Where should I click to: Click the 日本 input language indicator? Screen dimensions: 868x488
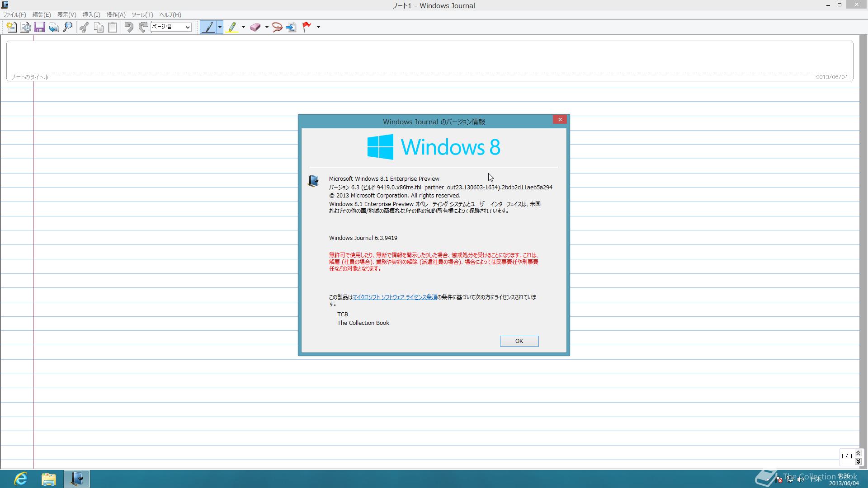[x=816, y=479]
